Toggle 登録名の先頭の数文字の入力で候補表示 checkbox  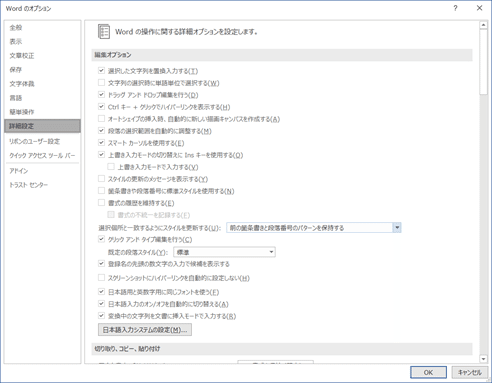(x=101, y=264)
